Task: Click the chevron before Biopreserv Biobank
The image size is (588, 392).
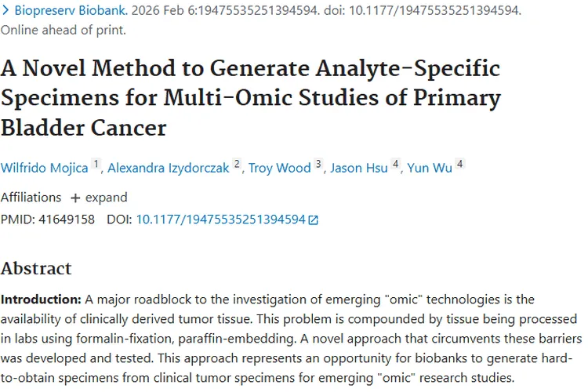Action: pyautogui.click(x=5, y=11)
